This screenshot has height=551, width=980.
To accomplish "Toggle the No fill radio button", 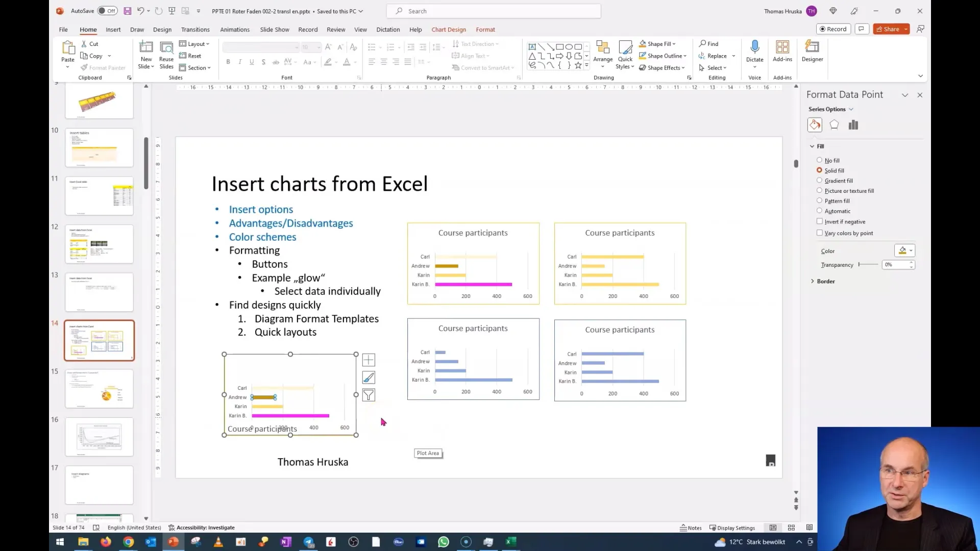I will (x=819, y=161).
